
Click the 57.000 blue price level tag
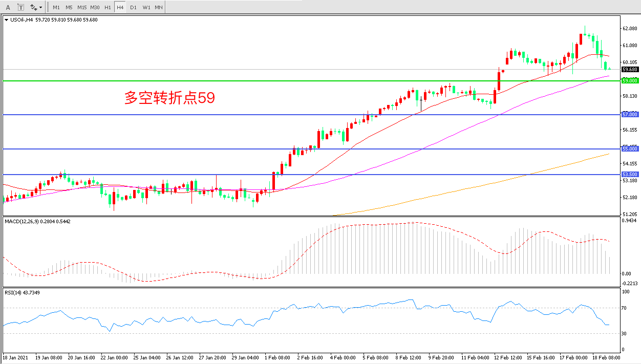click(x=629, y=114)
